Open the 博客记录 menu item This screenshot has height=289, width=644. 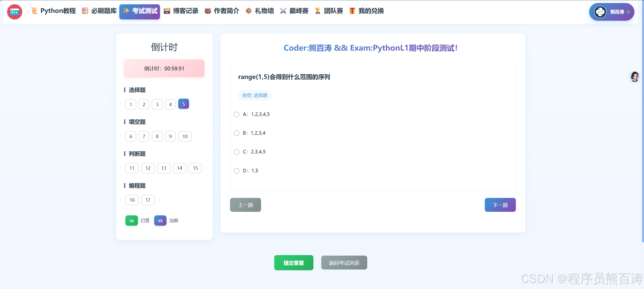click(181, 11)
